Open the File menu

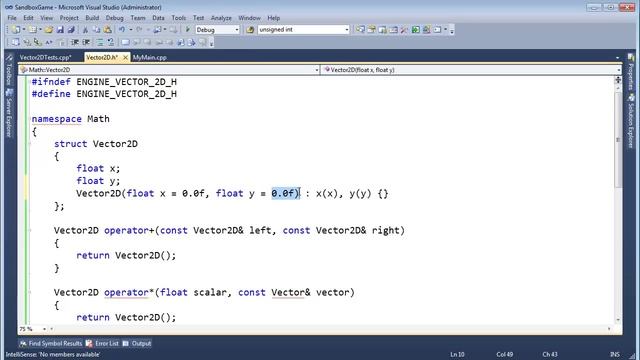tap(12, 18)
